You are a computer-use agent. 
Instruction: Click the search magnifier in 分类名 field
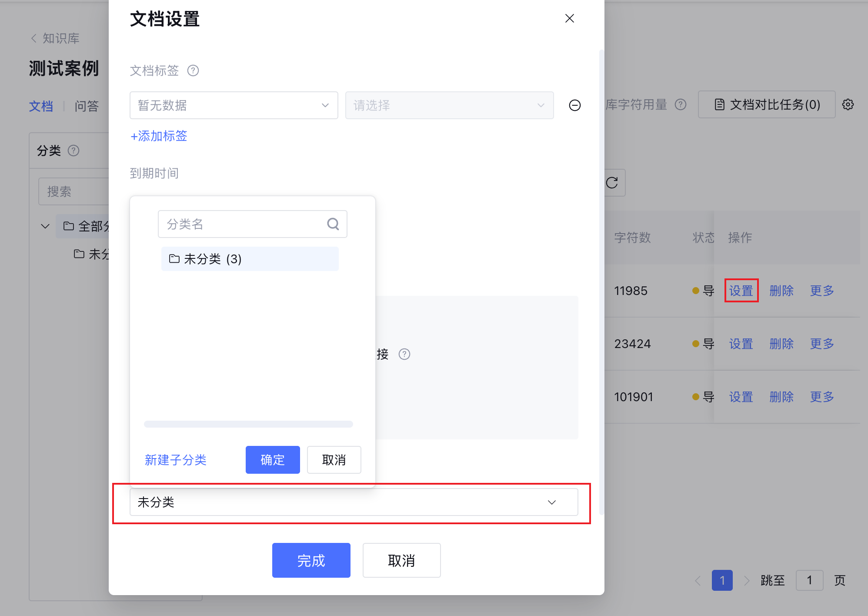click(x=333, y=224)
